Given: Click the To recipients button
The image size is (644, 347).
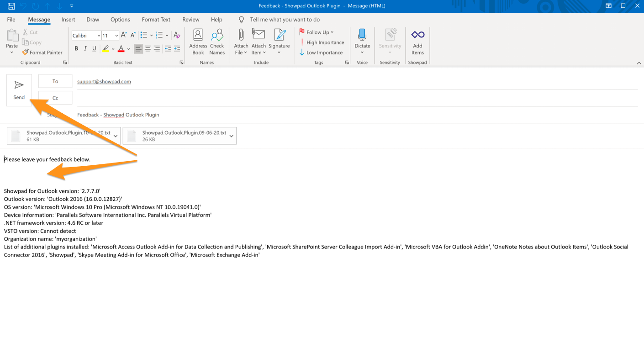Looking at the screenshot, I should pos(55,81).
